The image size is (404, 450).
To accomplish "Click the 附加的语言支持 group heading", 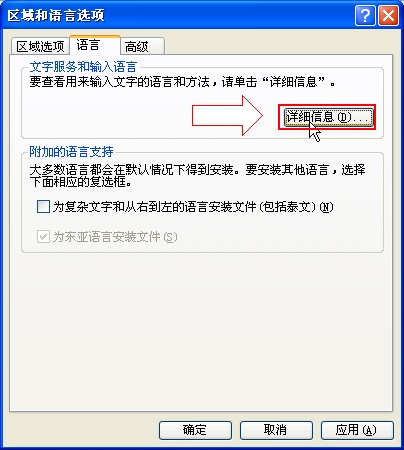I will pyautogui.click(x=71, y=152).
